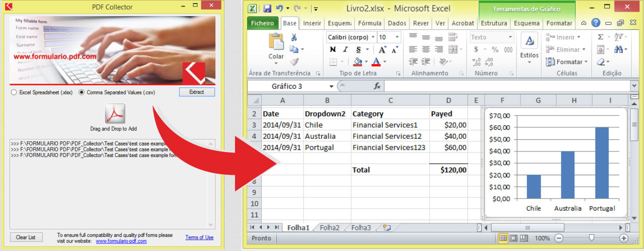Decrease font size with the small A icon
This screenshot has height=251, width=644.
[394, 50]
